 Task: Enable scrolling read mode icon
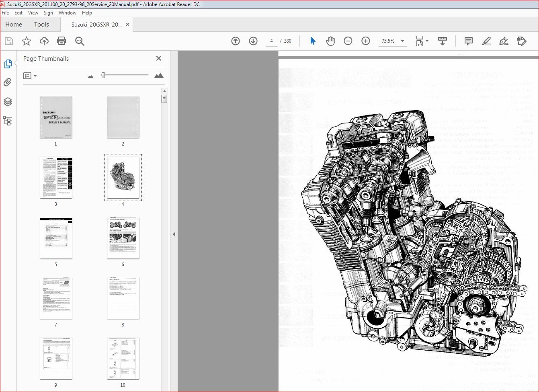[x=443, y=41]
